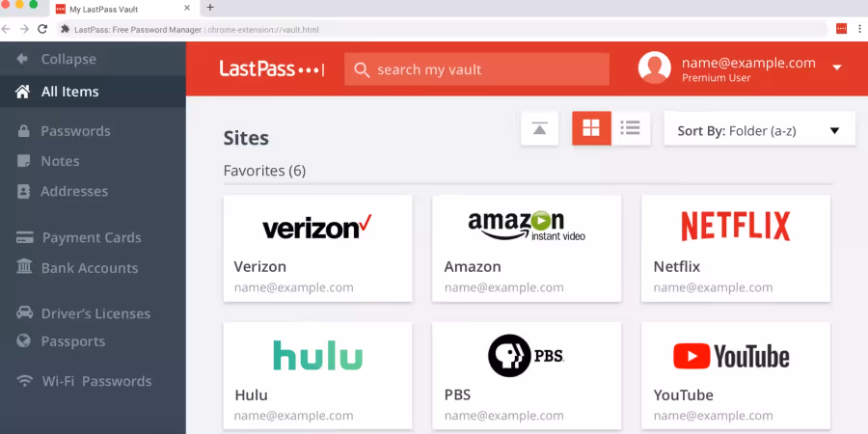Image resolution: width=868 pixels, height=434 pixels.
Task: Open the Verizon site card logo
Action: 317,227
